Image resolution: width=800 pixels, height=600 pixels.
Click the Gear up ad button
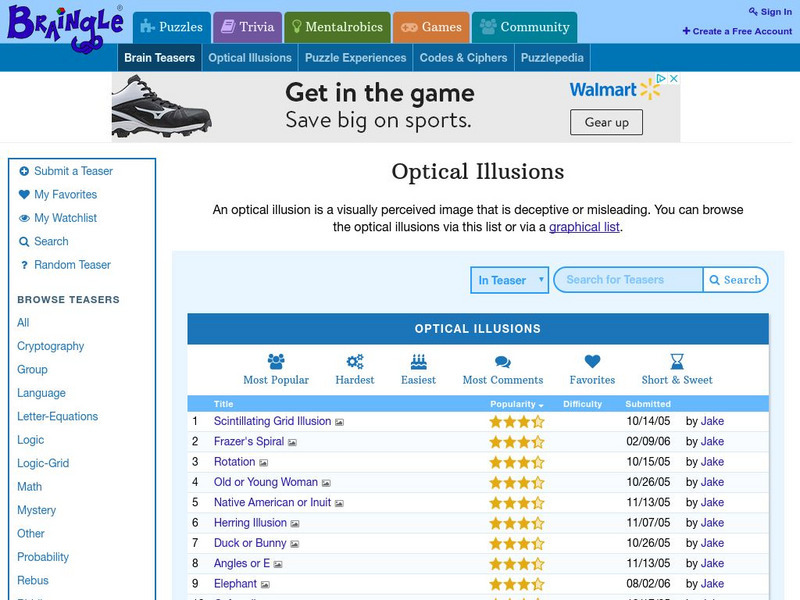coord(606,122)
